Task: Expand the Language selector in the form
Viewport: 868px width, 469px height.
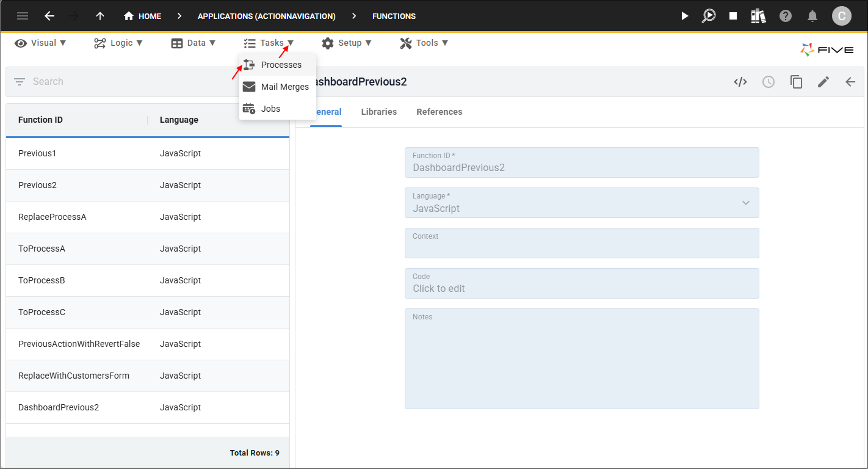Action: pyautogui.click(x=745, y=203)
